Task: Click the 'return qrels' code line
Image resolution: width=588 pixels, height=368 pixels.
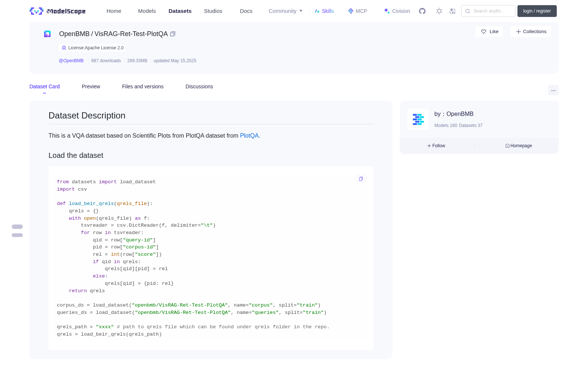Action: 87,291
